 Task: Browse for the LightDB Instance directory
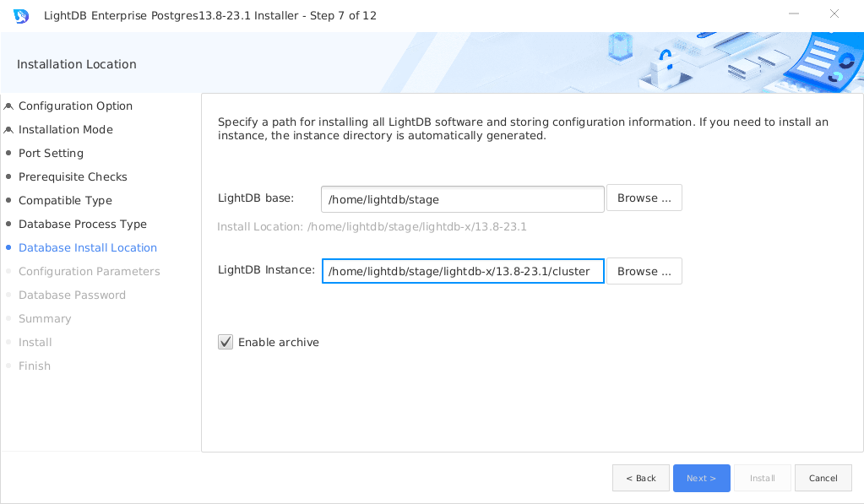(644, 271)
